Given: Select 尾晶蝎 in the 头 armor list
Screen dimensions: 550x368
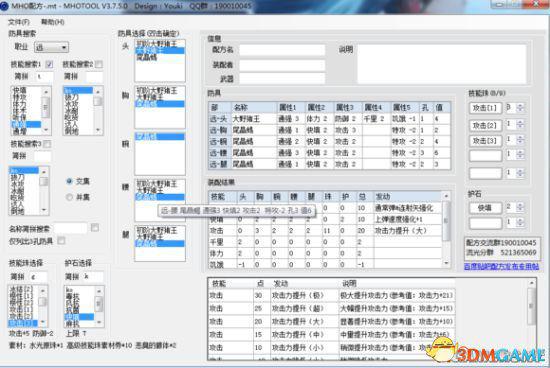Looking at the screenshot, I should (147, 58).
